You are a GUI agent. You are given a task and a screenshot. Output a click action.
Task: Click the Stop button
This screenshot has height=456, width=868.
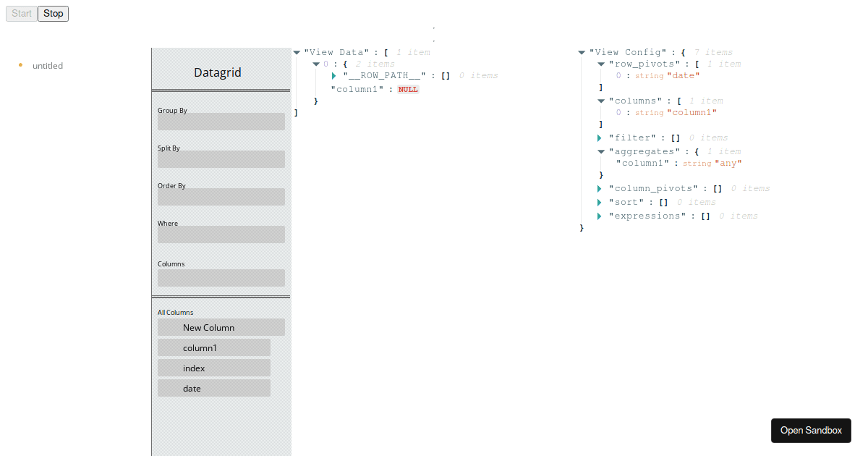tap(52, 13)
